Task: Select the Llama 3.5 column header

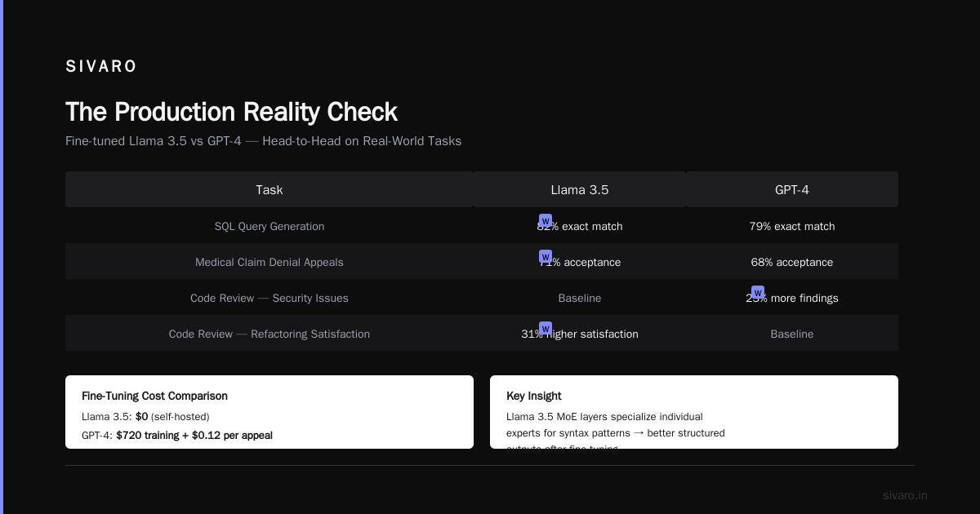Action: [x=580, y=189]
